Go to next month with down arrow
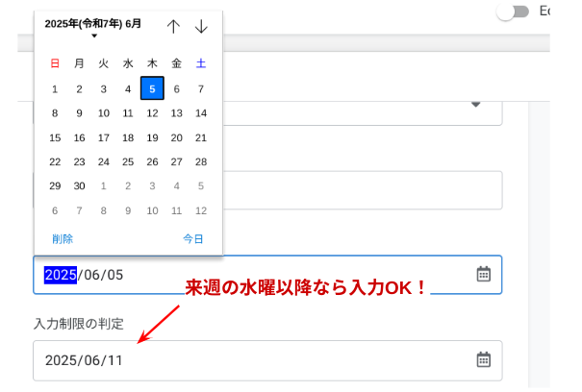This screenshot has height=392, width=582. point(201,26)
